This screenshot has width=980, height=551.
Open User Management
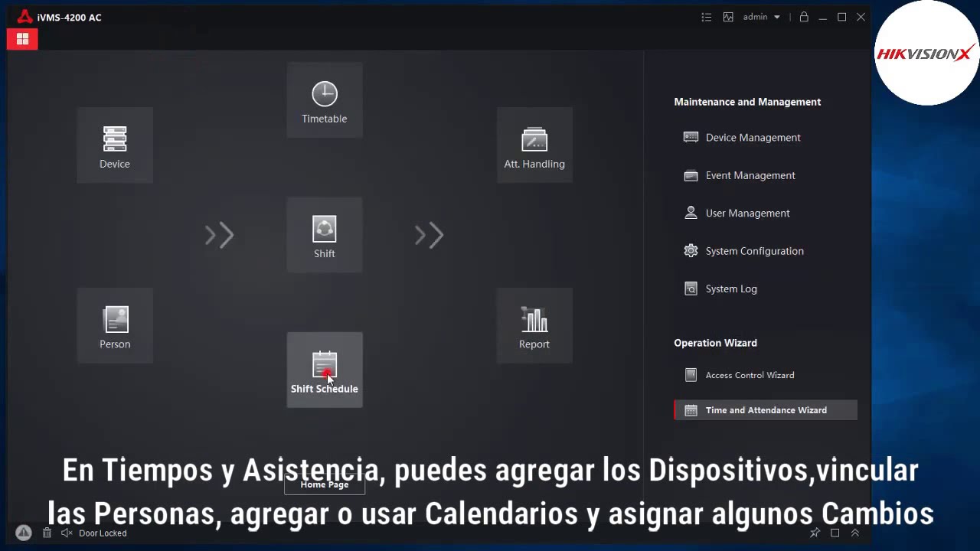[737, 214]
